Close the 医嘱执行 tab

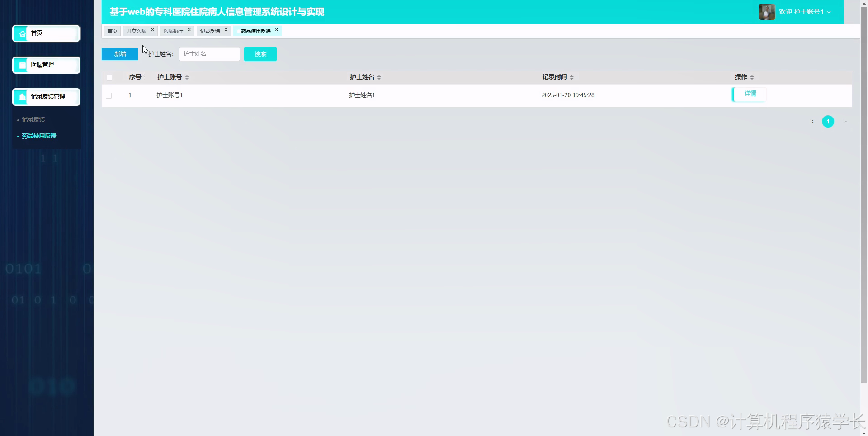[189, 30]
